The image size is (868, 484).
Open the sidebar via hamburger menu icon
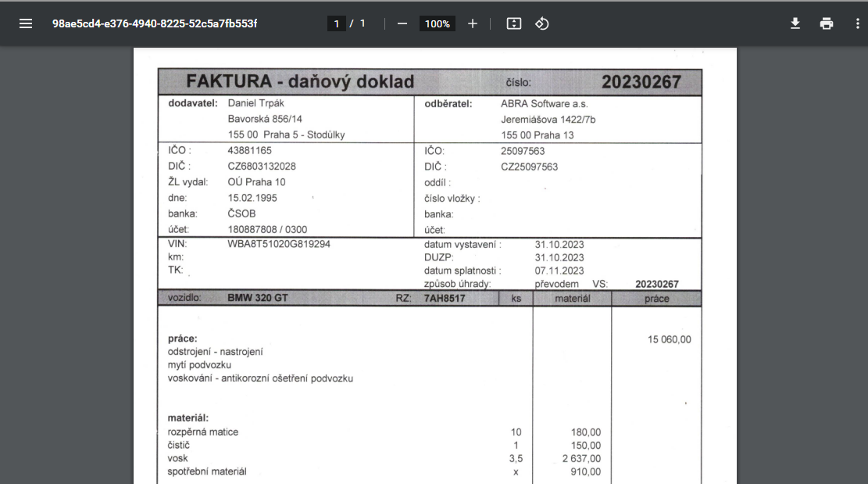pos(26,23)
